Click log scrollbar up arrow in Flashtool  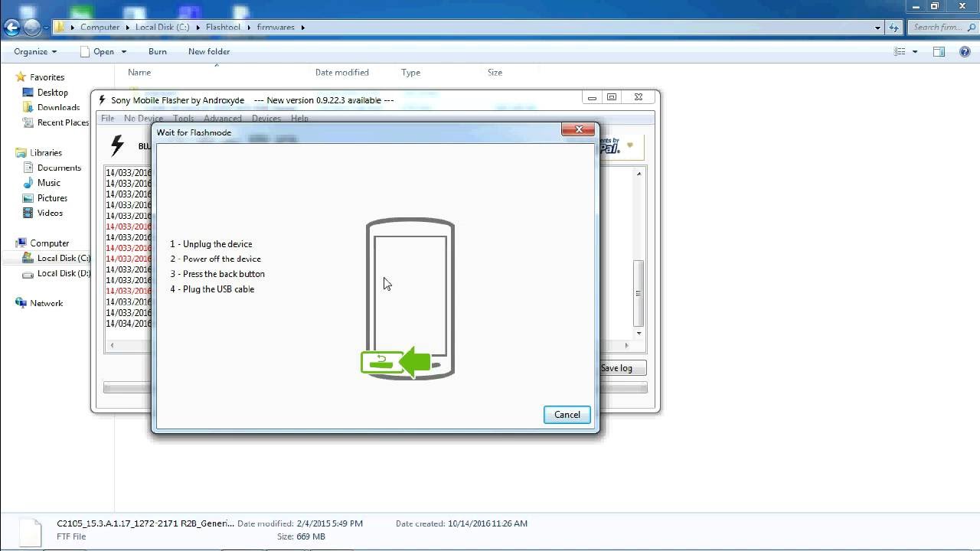pos(639,174)
